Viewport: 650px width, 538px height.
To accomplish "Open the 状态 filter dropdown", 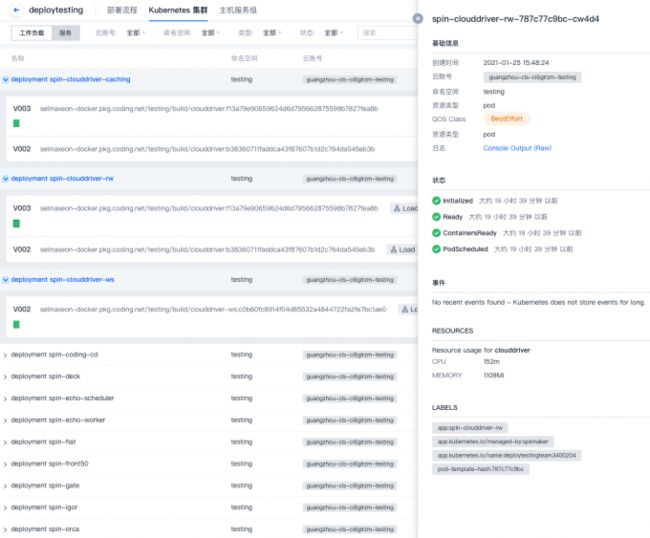I will click(333, 33).
